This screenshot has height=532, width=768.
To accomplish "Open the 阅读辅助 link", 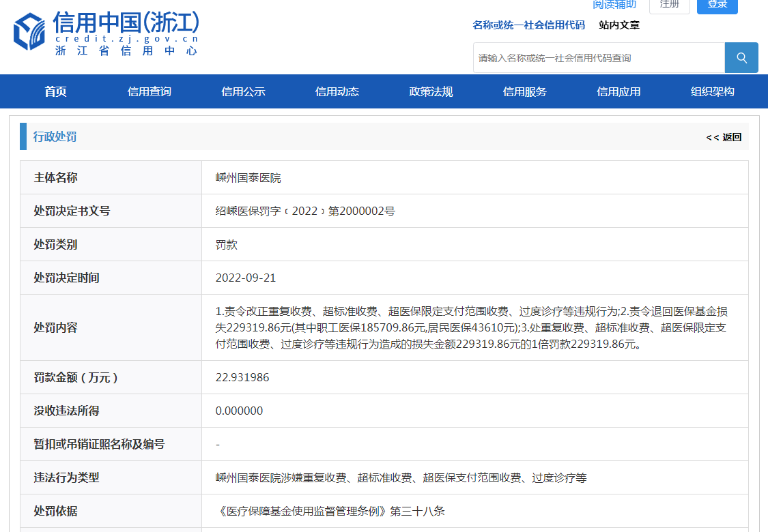I will 614,5.
